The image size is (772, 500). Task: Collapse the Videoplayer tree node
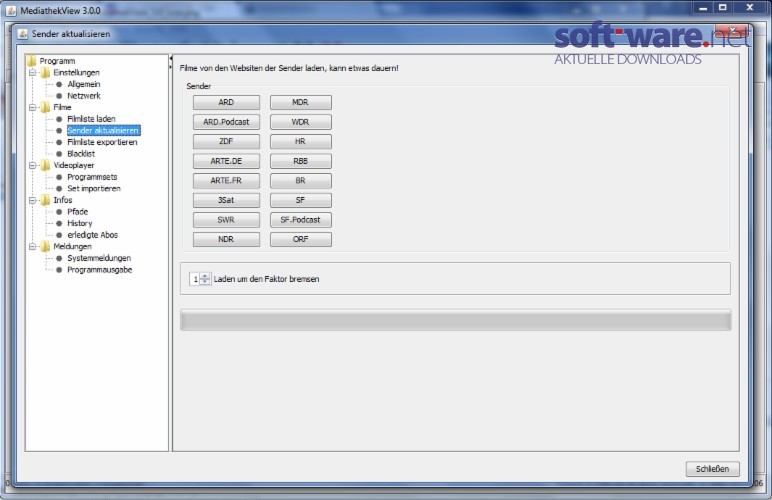[32, 165]
